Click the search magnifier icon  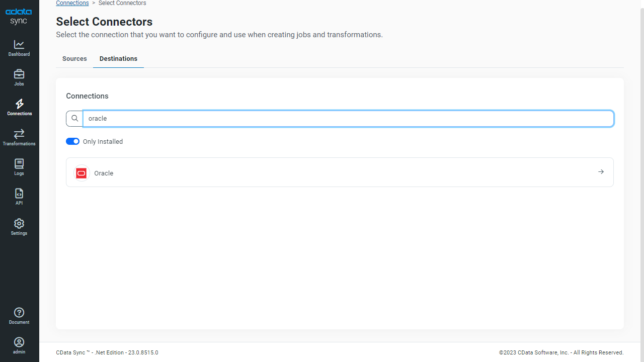[74, 118]
